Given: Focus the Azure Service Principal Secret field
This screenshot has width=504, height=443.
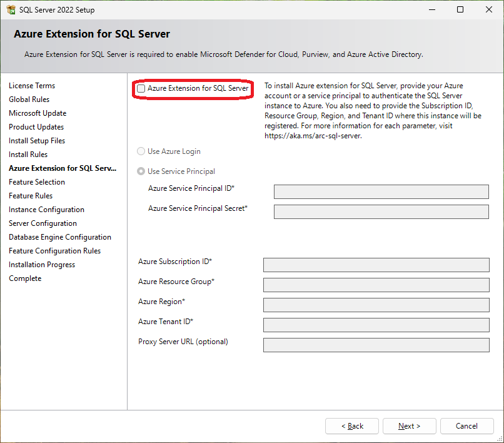Looking at the screenshot, I should (381, 211).
